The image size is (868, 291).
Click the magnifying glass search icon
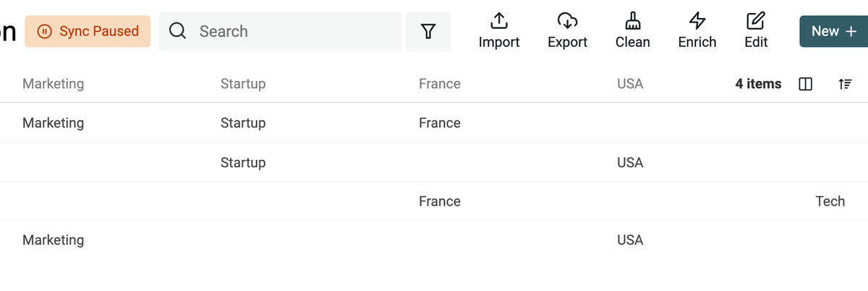(x=178, y=31)
